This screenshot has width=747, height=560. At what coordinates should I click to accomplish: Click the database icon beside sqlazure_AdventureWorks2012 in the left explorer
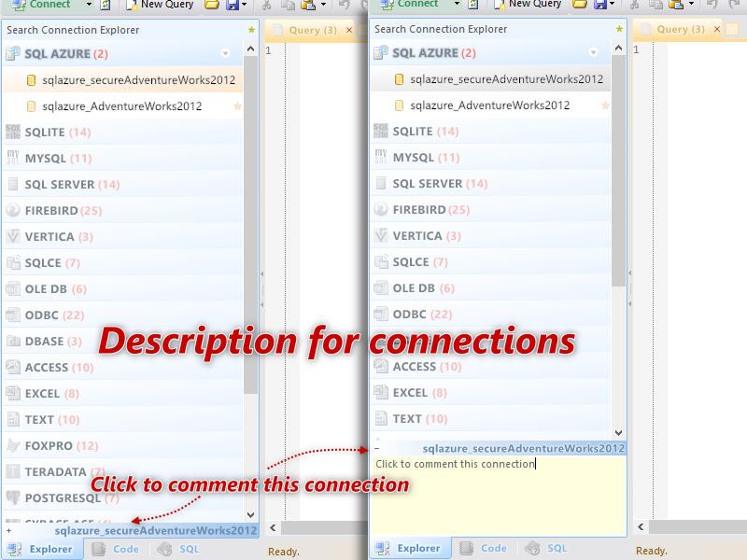pyautogui.click(x=31, y=105)
